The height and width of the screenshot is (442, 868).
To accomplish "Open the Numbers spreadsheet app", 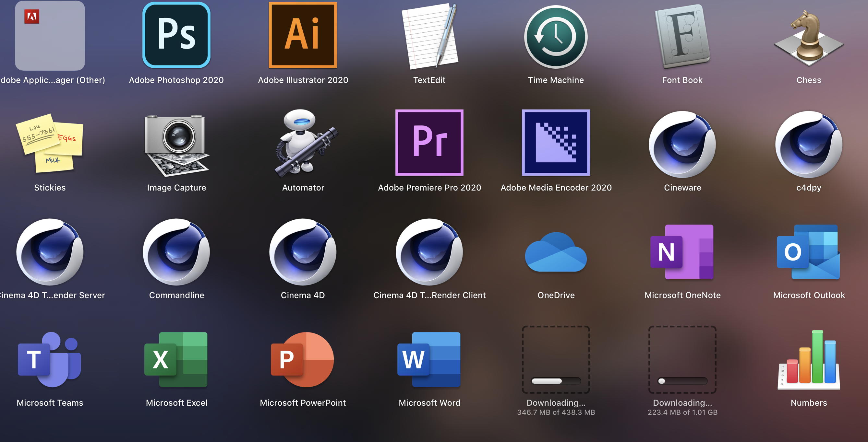I will (x=808, y=359).
